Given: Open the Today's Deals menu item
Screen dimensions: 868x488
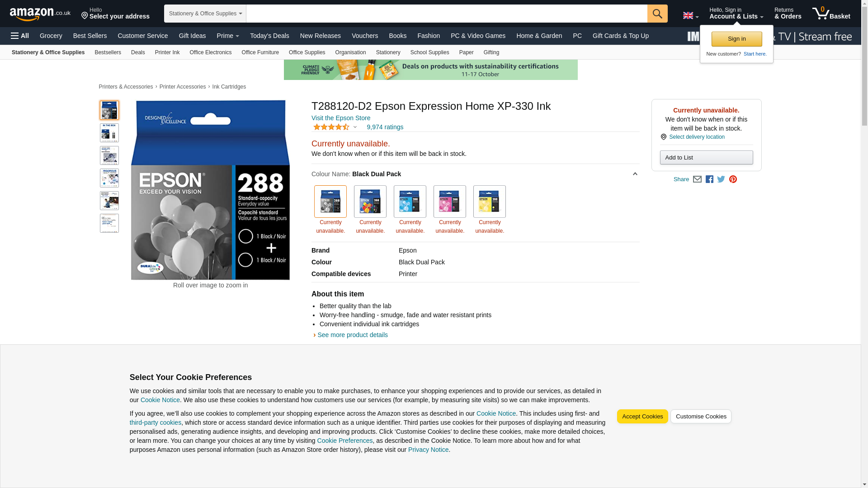Looking at the screenshot, I should 269,36.
